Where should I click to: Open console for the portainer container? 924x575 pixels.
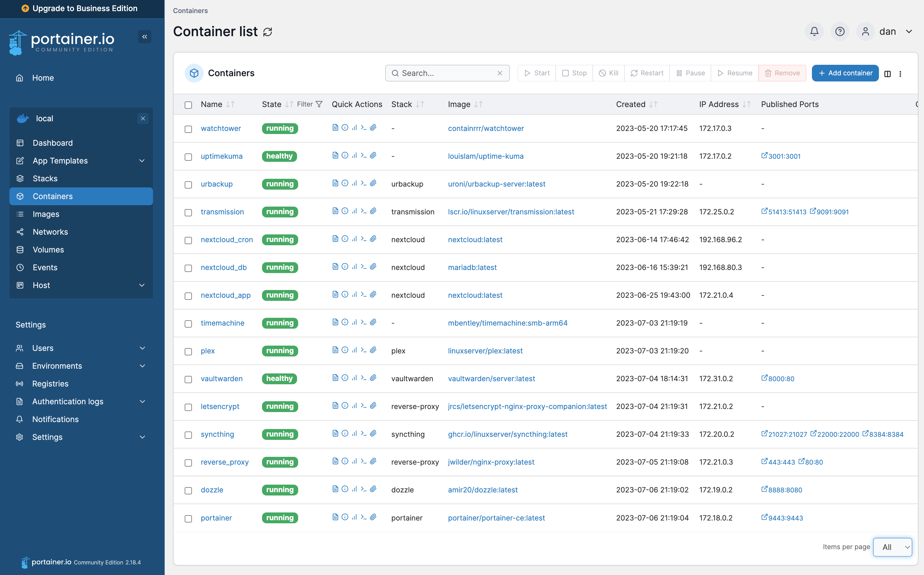[x=364, y=517]
